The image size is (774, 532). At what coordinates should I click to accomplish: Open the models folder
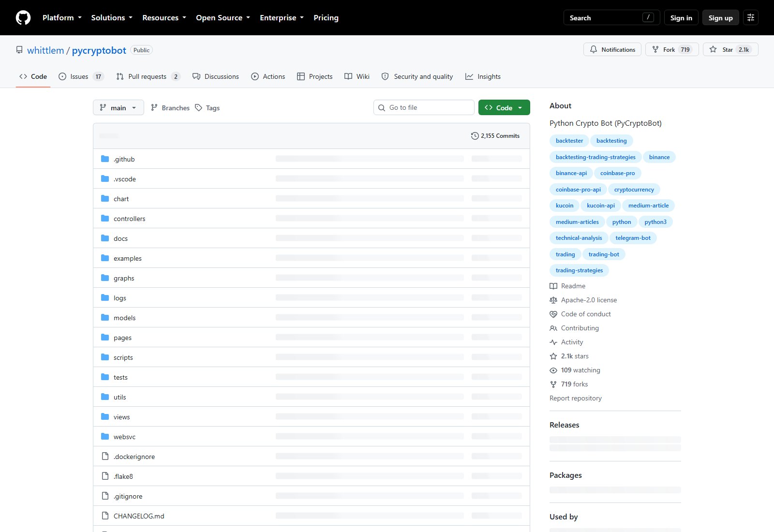[x=124, y=318]
